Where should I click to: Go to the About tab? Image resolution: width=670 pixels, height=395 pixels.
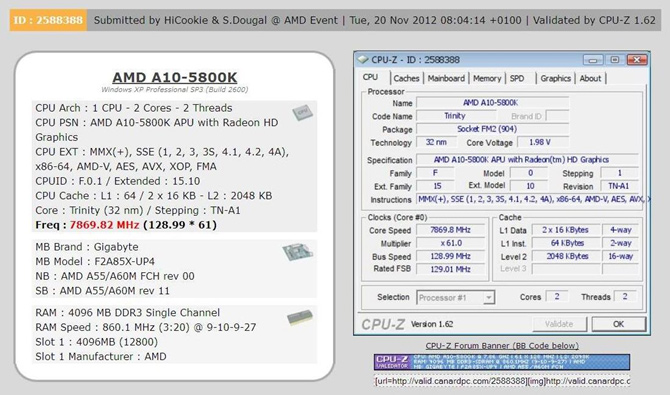point(590,78)
